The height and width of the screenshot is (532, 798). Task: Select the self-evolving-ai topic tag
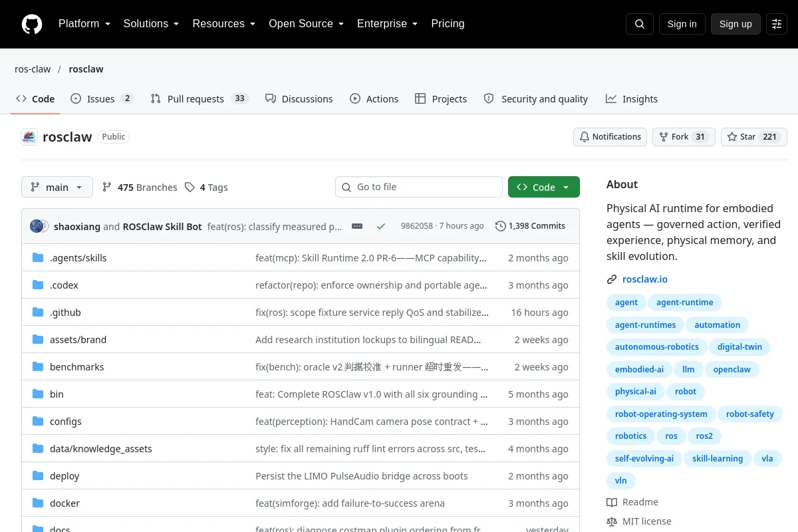click(644, 459)
